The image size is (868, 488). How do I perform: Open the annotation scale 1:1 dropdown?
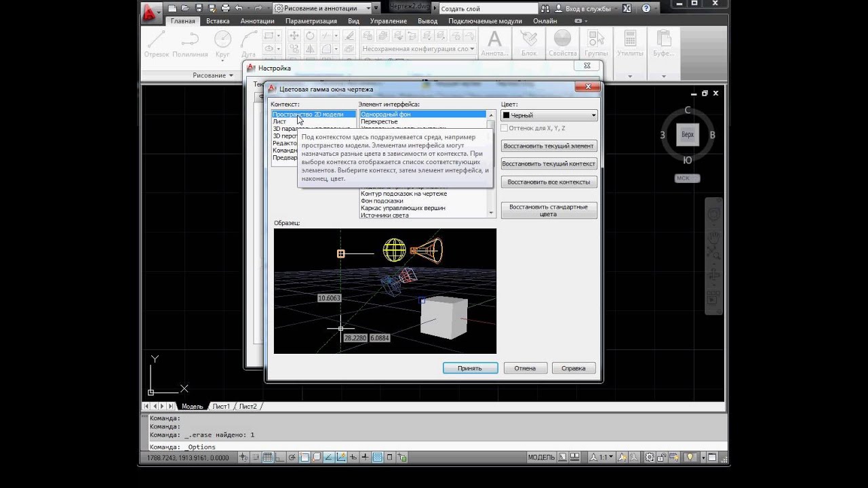tap(601, 457)
